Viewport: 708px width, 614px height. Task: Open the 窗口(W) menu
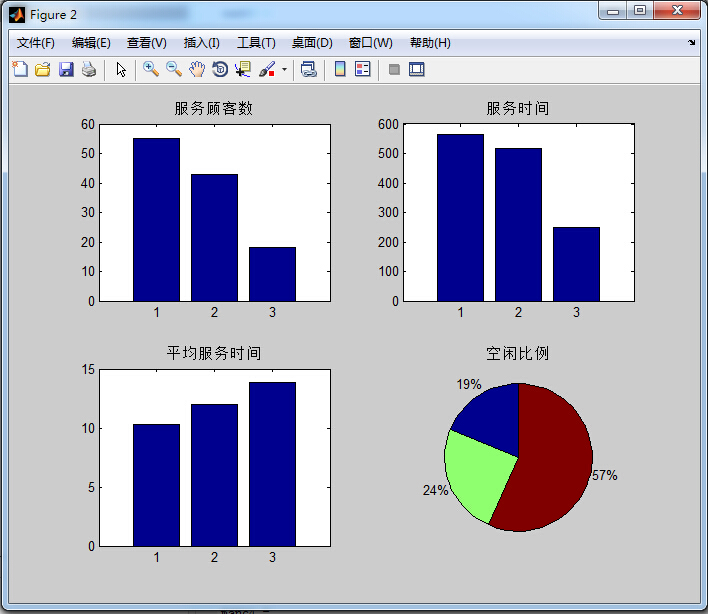(371, 43)
